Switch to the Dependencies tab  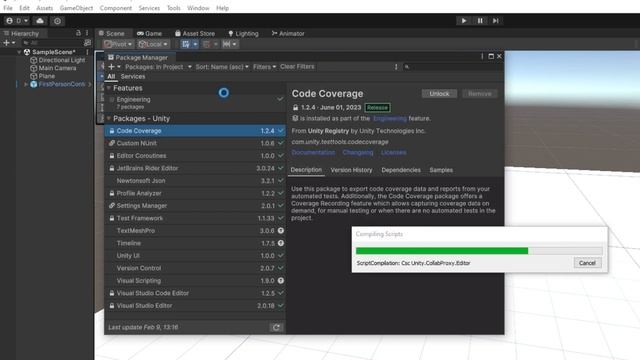tap(401, 170)
